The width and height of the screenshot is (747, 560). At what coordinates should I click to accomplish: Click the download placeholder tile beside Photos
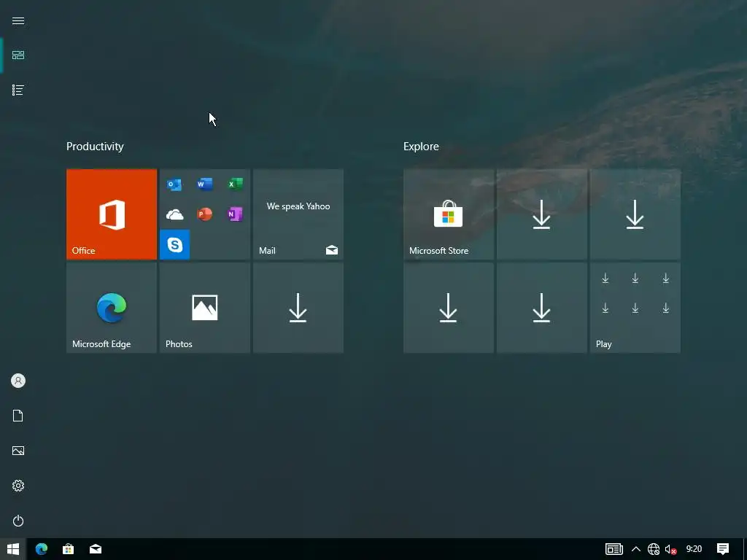point(298,308)
